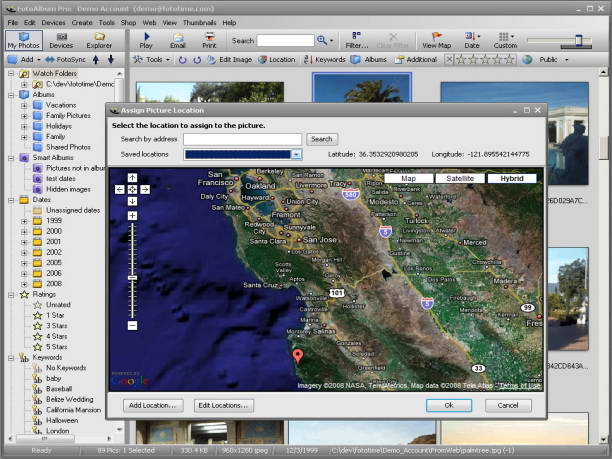This screenshot has width=612, height=459.
Task: Open the Thumbnails menu
Action: 201,22
